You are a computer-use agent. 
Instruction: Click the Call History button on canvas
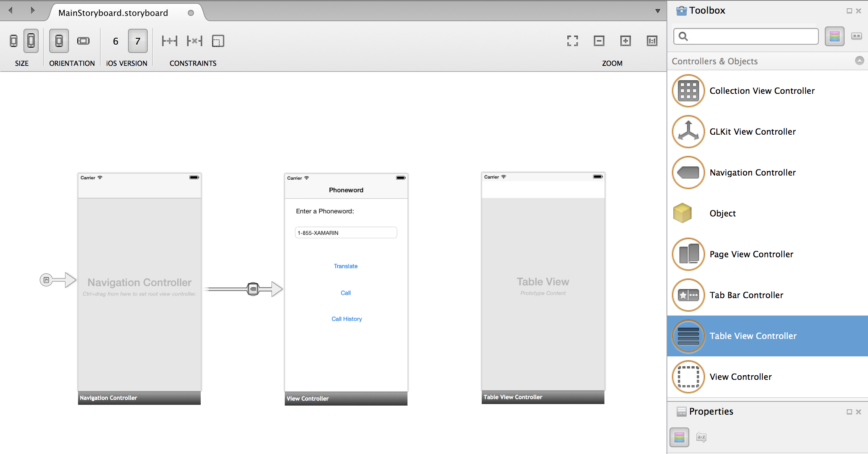click(x=347, y=319)
